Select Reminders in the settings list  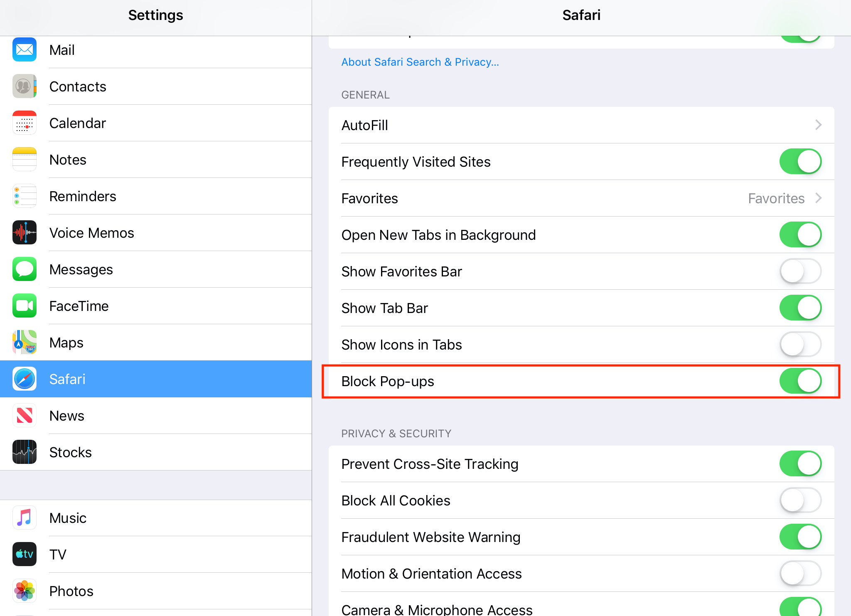tap(156, 196)
